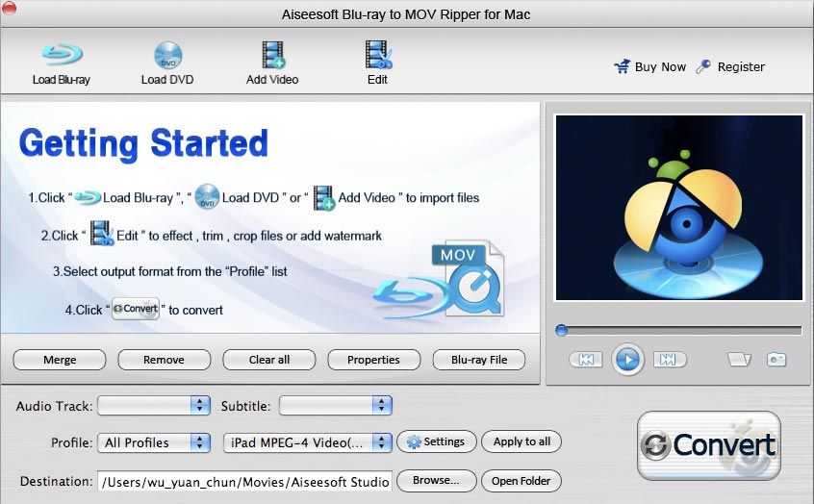Open the snapshot folder icon in player

[x=738, y=359]
